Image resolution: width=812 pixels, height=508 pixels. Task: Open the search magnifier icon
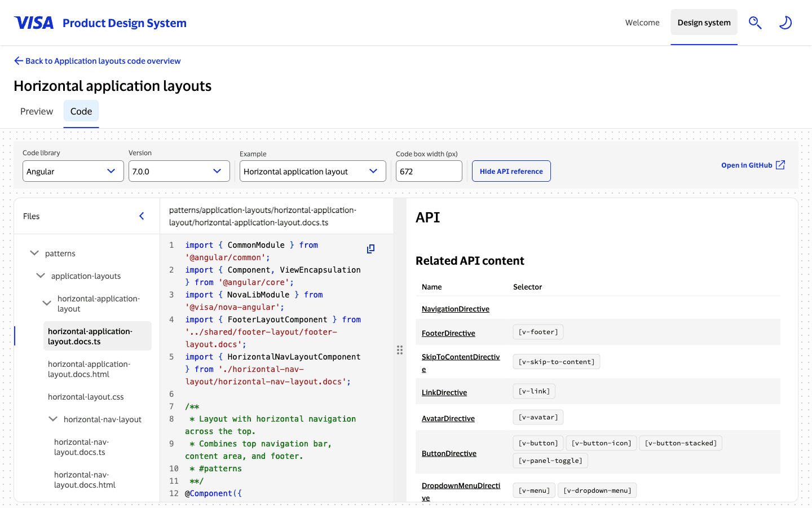(755, 23)
